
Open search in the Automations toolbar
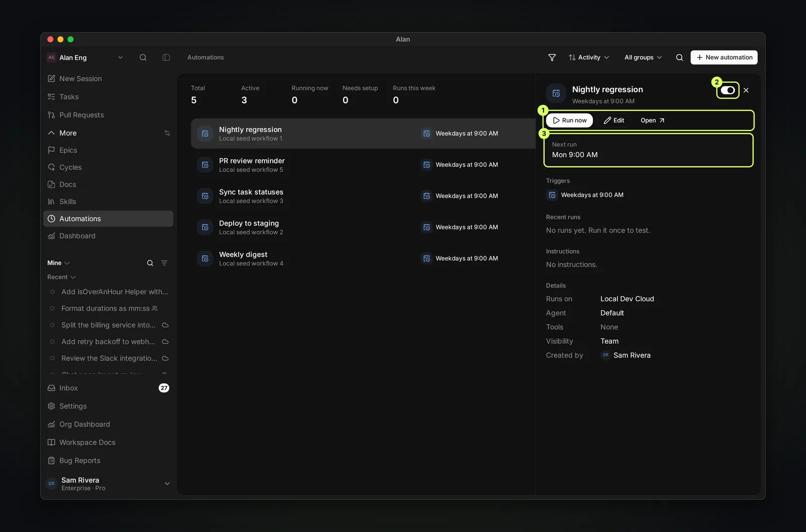pos(680,57)
